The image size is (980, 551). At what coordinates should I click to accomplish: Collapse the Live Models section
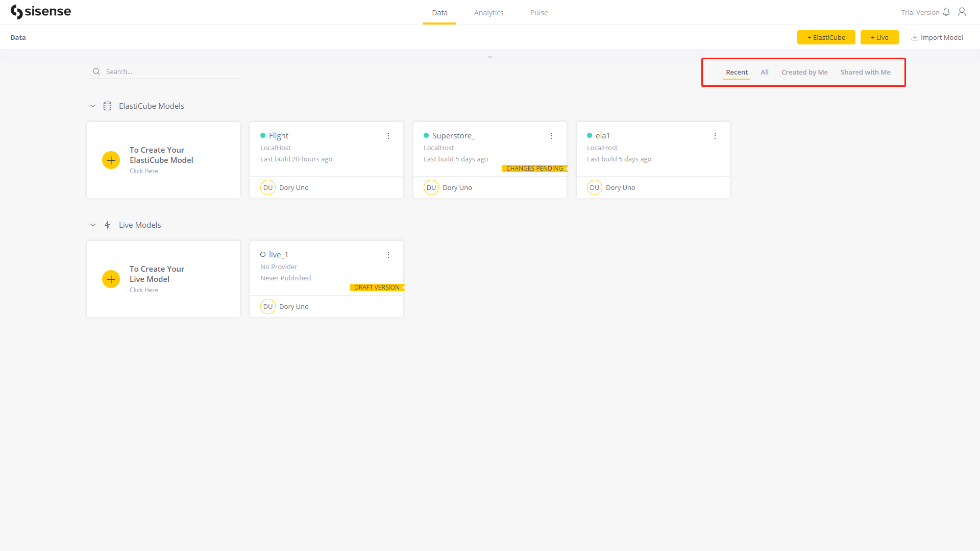(x=93, y=225)
